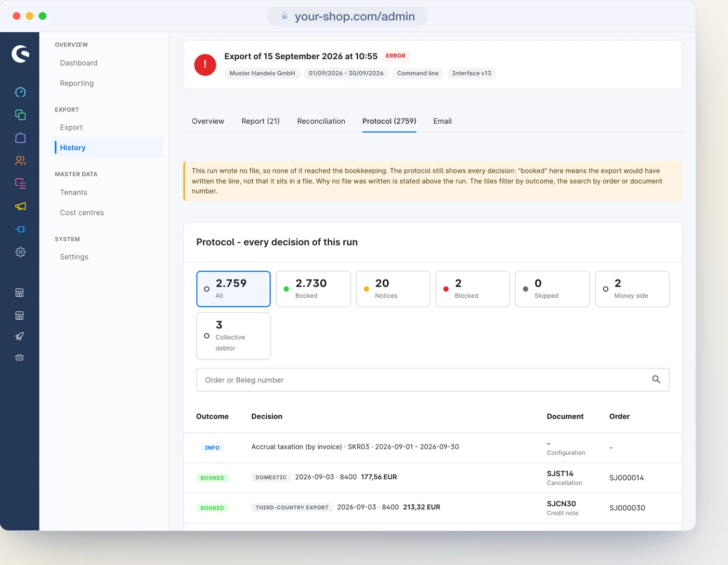Click the THIRD-COUNTRY EXPORT tag

292,507
